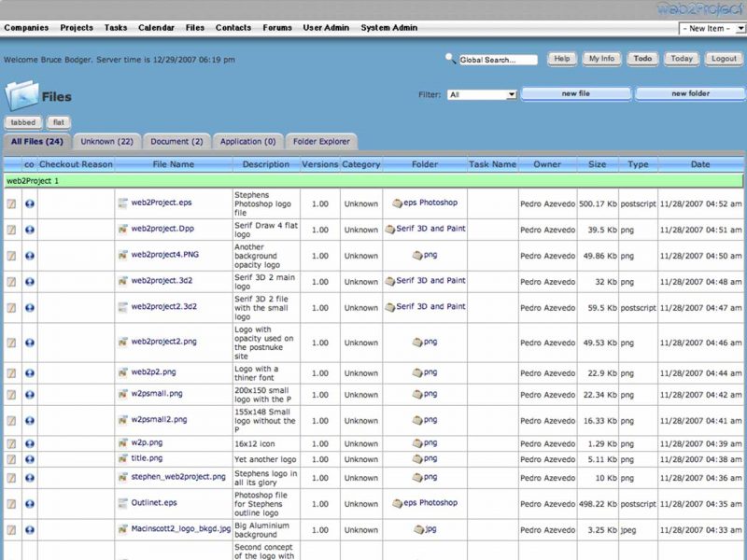The height and width of the screenshot is (560, 747).
Task: Open the web2p2.png file link
Action: [155, 372]
